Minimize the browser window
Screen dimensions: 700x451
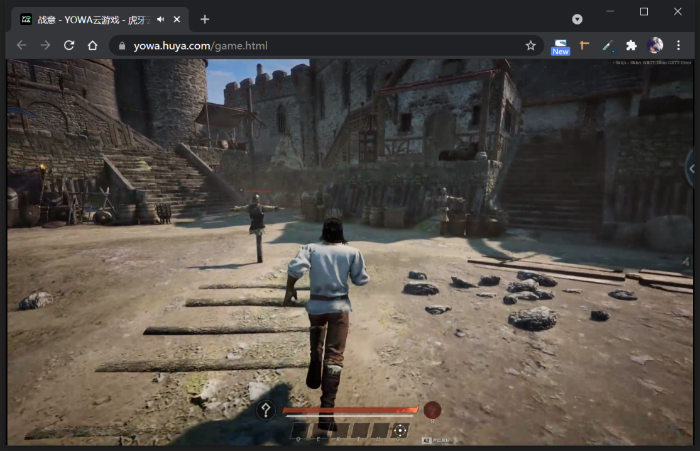click(x=610, y=12)
